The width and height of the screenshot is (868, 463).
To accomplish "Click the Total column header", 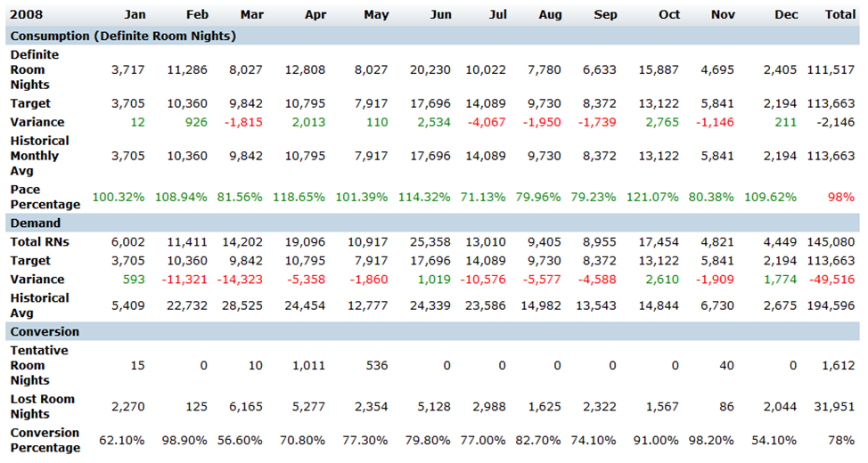I will click(840, 15).
